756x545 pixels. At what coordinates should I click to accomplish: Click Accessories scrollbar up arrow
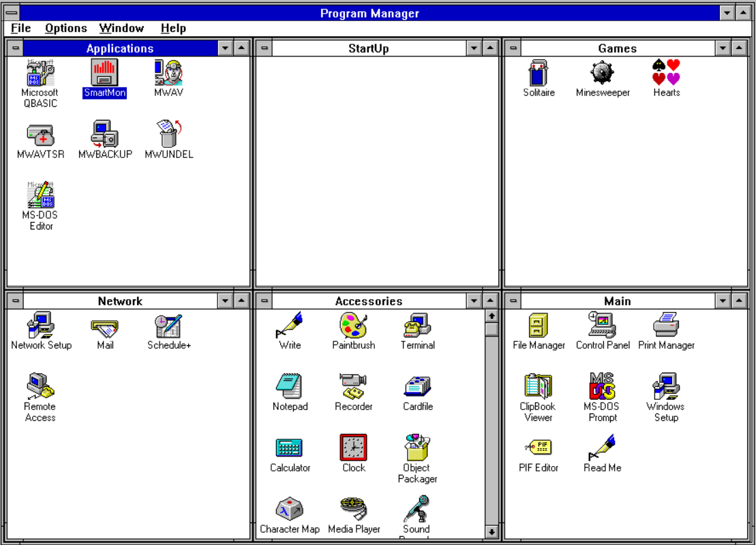pyautogui.click(x=492, y=316)
